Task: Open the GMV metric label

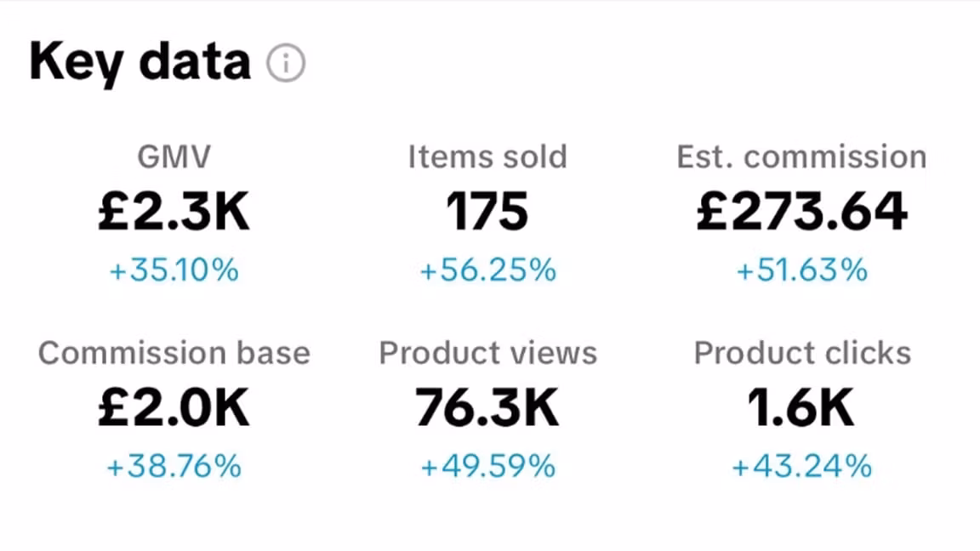Action: pyautogui.click(x=174, y=156)
